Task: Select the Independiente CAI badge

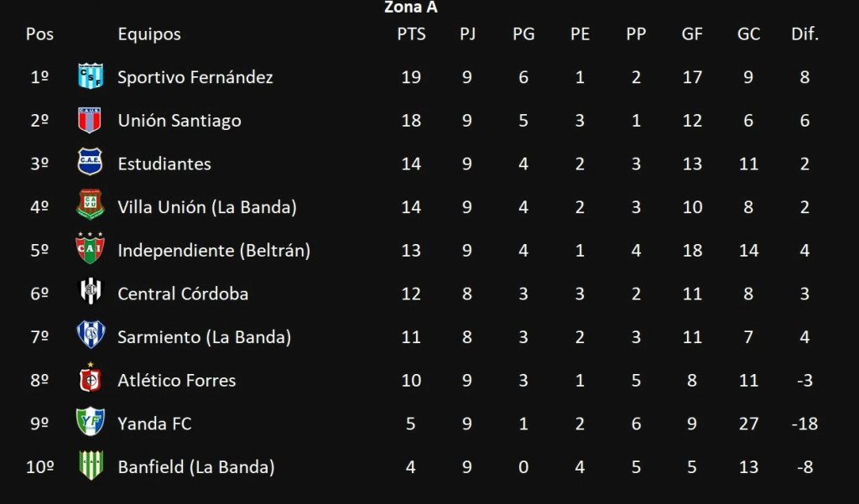Action: (x=90, y=248)
